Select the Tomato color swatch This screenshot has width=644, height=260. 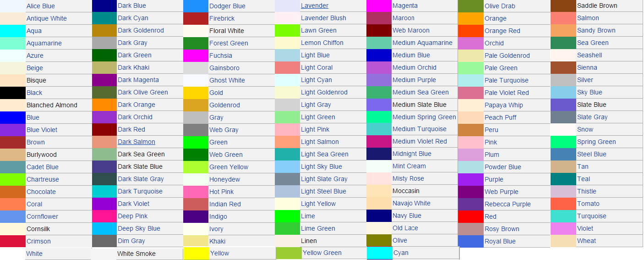point(563,204)
